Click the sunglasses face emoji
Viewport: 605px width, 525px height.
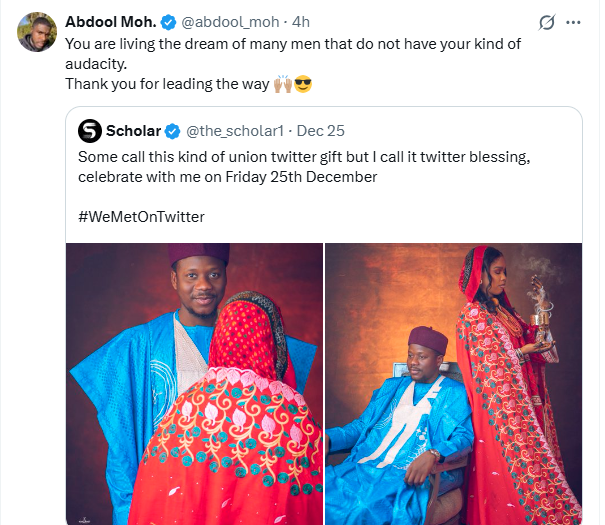coord(303,84)
